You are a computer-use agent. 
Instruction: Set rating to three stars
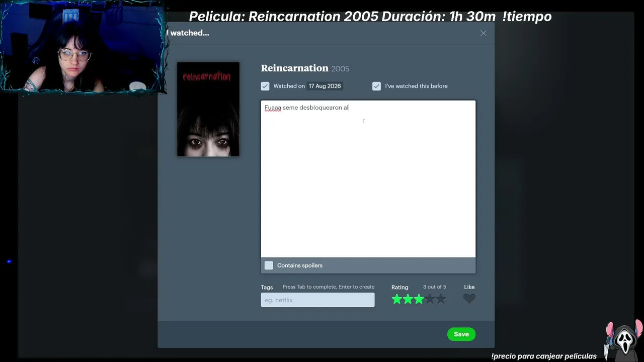[x=419, y=299]
